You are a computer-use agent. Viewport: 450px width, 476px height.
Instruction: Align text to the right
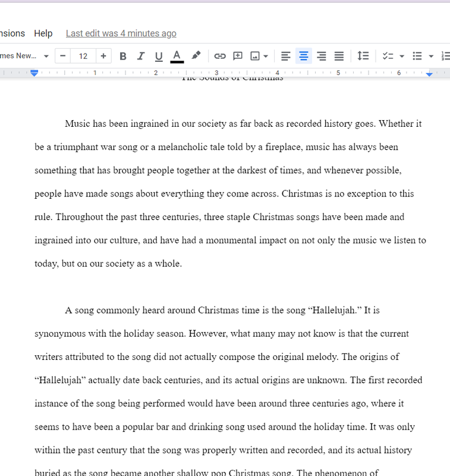click(x=322, y=56)
